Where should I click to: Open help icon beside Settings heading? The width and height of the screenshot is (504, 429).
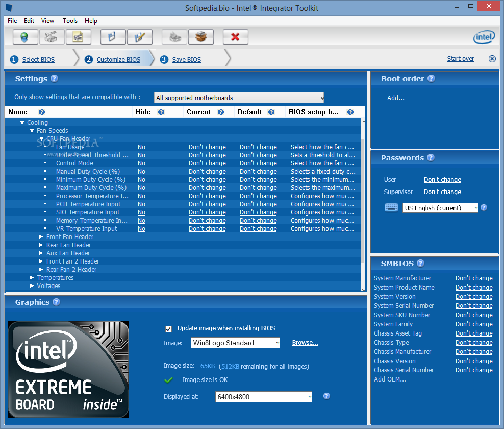click(x=54, y=78)
